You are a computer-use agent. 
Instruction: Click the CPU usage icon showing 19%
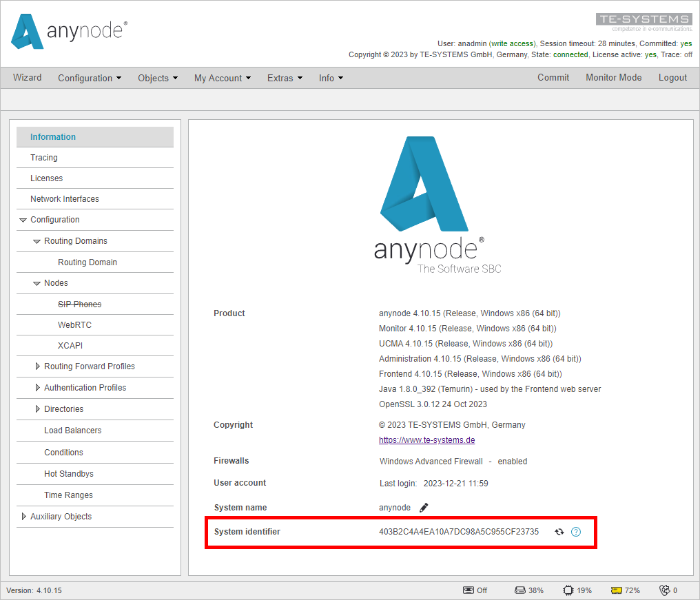pyautogui.click(x=568, y=590)
